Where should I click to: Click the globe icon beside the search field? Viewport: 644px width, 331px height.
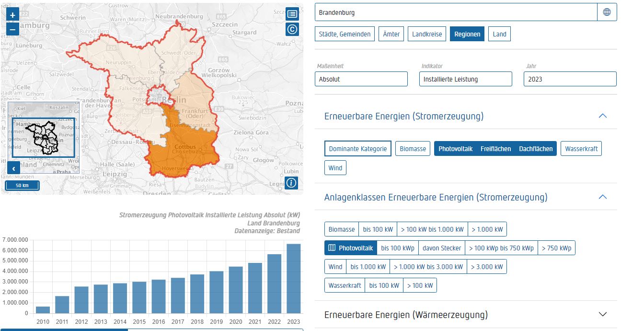pos(607,12)
